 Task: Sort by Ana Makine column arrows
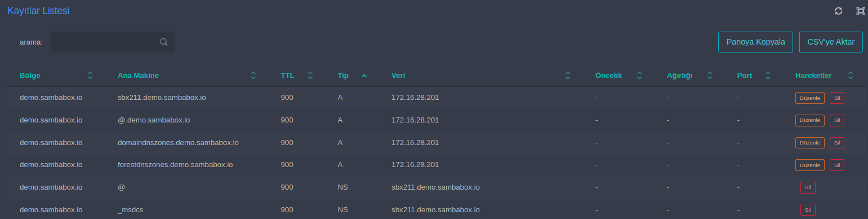coord(253,75)
